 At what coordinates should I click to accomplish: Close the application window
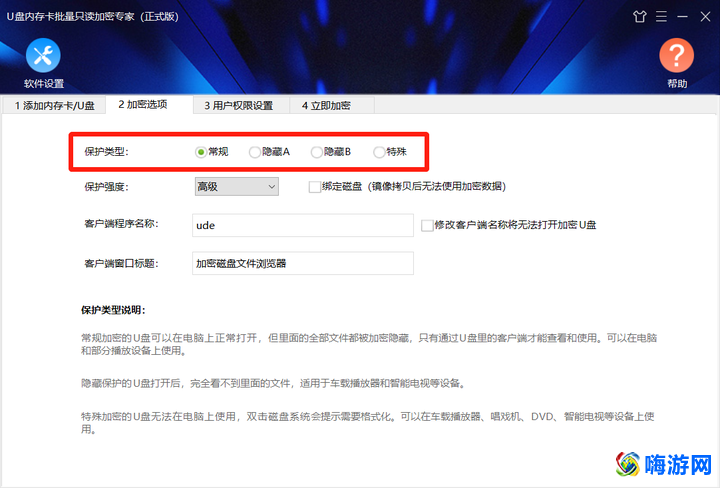point(705,17)
